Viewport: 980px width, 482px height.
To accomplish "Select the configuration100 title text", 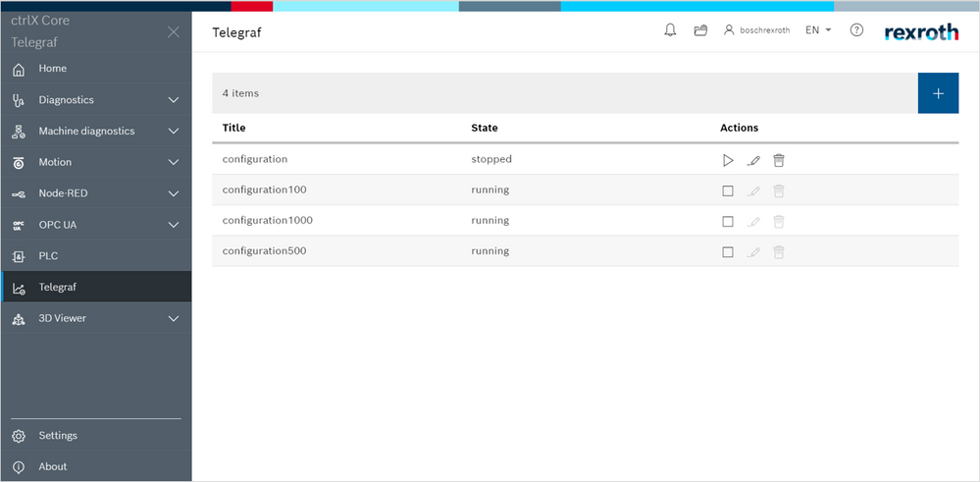I will tap(265, 190).
